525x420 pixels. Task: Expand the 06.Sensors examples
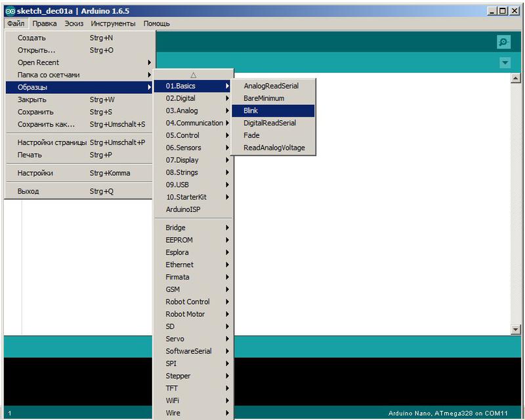pyautogui.click(x=193, y=148)
